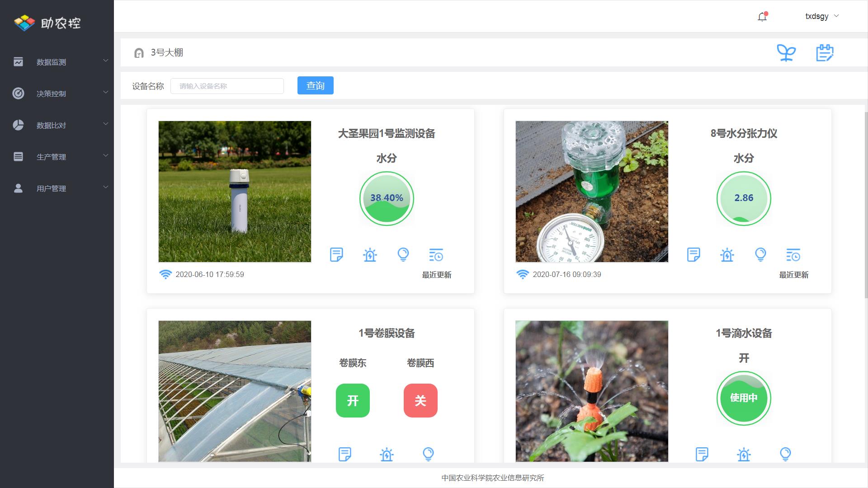Click history list icon on 8号水分张力仪 card

pyautogui.click(x=793, y=255)
